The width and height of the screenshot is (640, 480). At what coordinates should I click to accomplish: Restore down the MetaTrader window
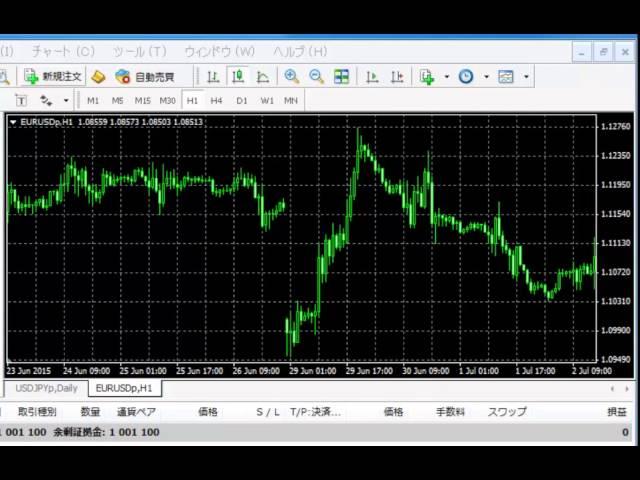tap(603, 52)
